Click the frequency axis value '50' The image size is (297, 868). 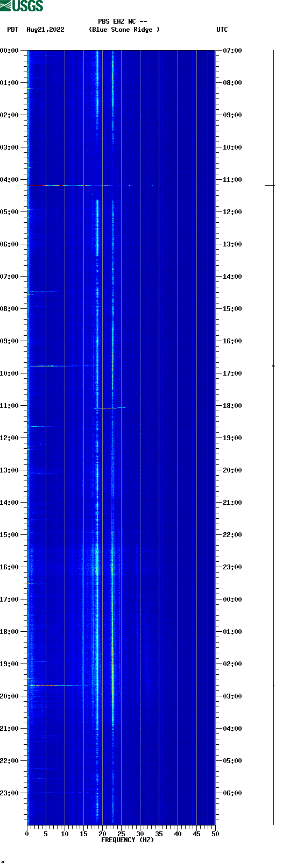(215, 834)
